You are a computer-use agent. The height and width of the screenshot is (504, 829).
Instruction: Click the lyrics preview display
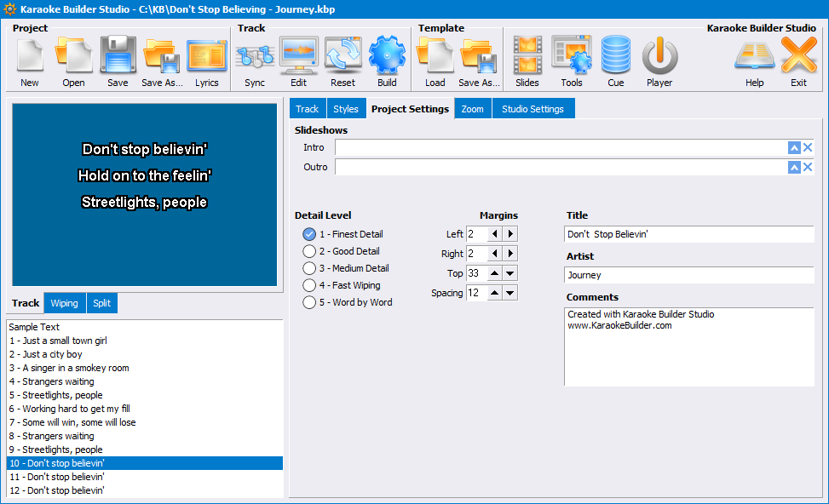(144, 195)
